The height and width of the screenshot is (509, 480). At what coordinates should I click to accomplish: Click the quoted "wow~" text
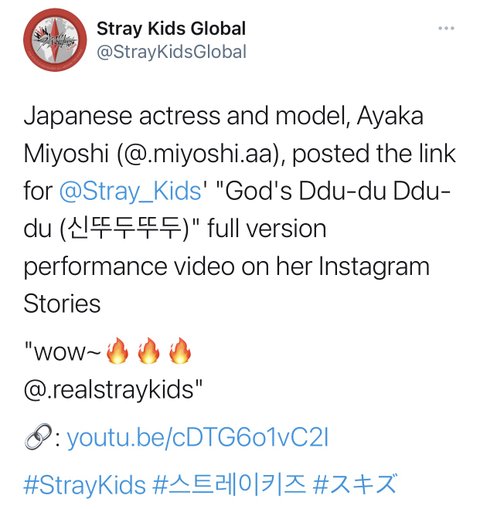(62, 352)
